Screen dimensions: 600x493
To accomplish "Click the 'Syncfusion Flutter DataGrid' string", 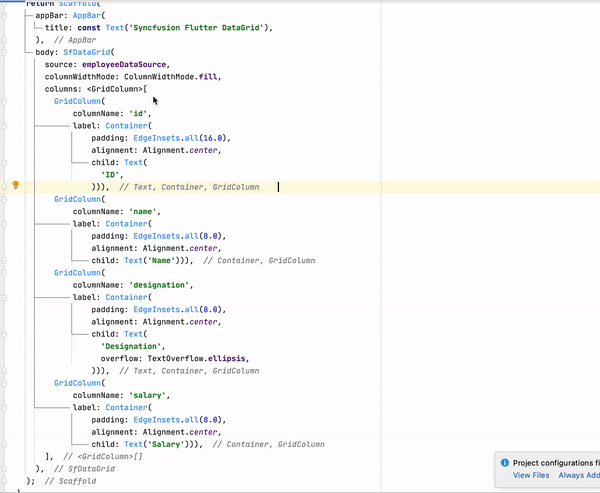I will pyautogui.click(x=201, y=28).
